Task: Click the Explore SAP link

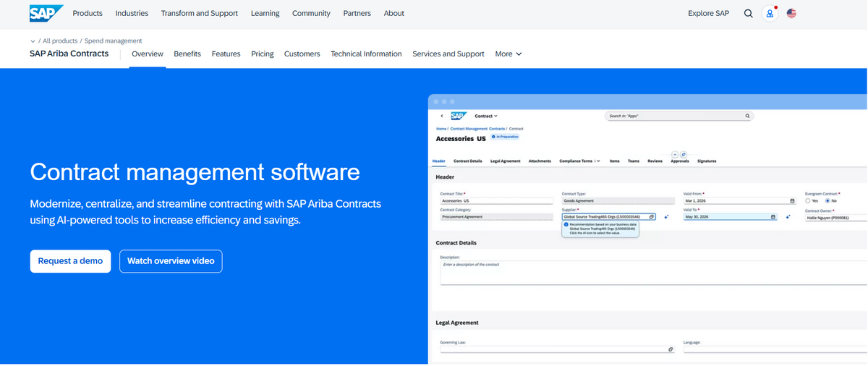Action: (708, 13)
